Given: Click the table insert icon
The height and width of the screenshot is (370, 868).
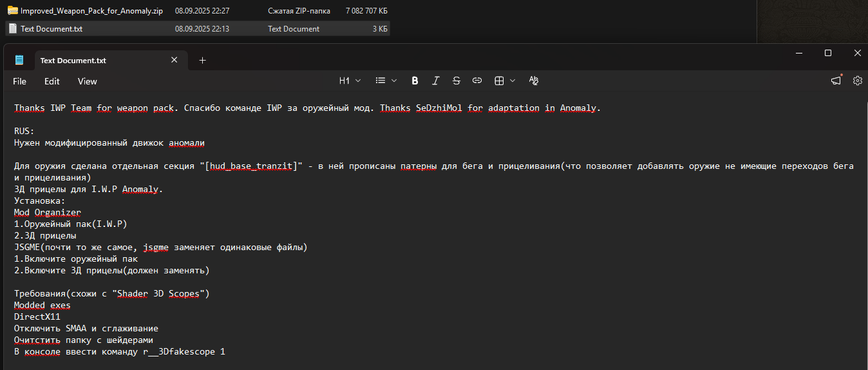Looking at the screenshot, I should (x=498, y=81).
